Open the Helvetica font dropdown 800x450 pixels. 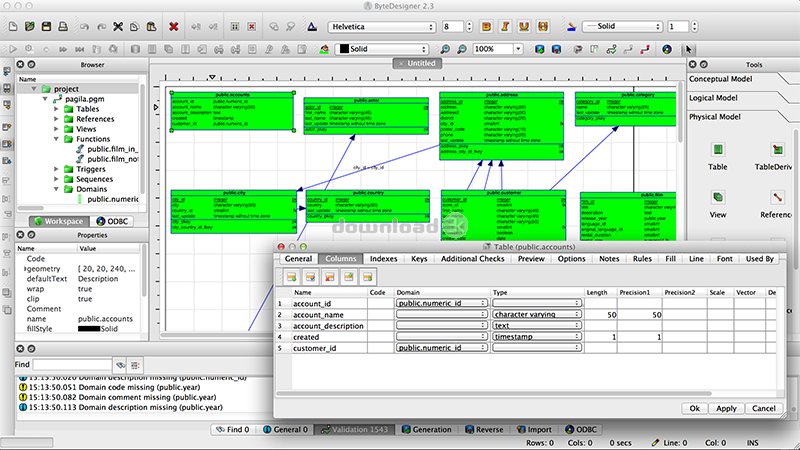pyautogui.click(x=382, y=27)
